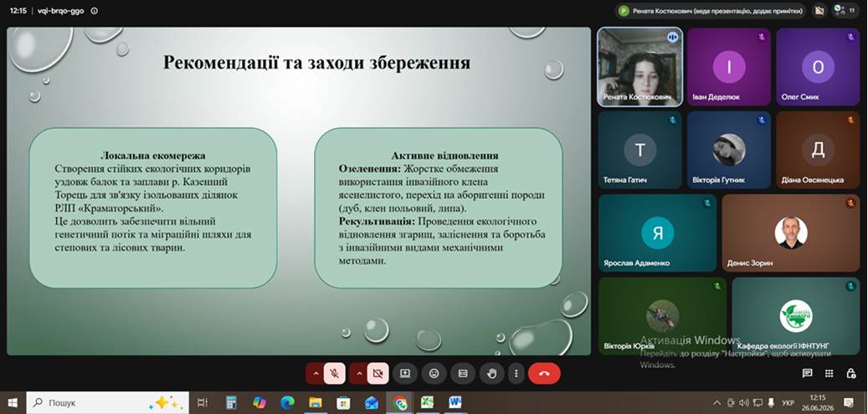The width and height of the screenshot is (868, 414).
Task: Open Microsoft Store from the taskbar
Action: click(343, 402)
